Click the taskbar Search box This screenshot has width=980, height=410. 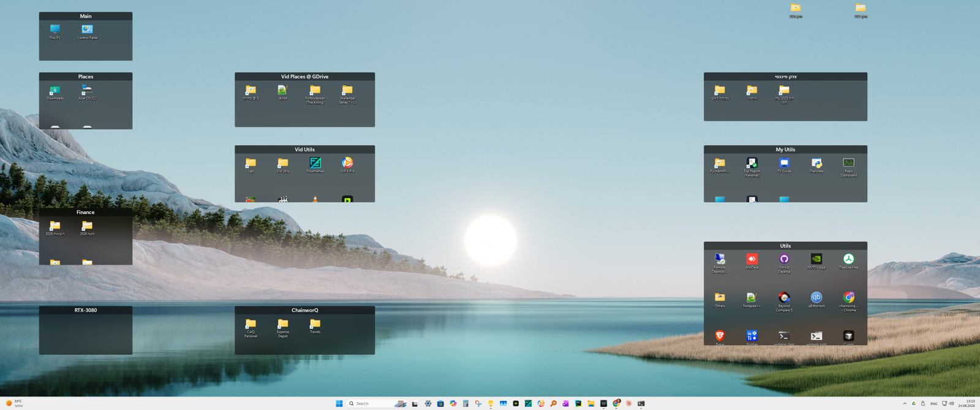coord(377,403)
